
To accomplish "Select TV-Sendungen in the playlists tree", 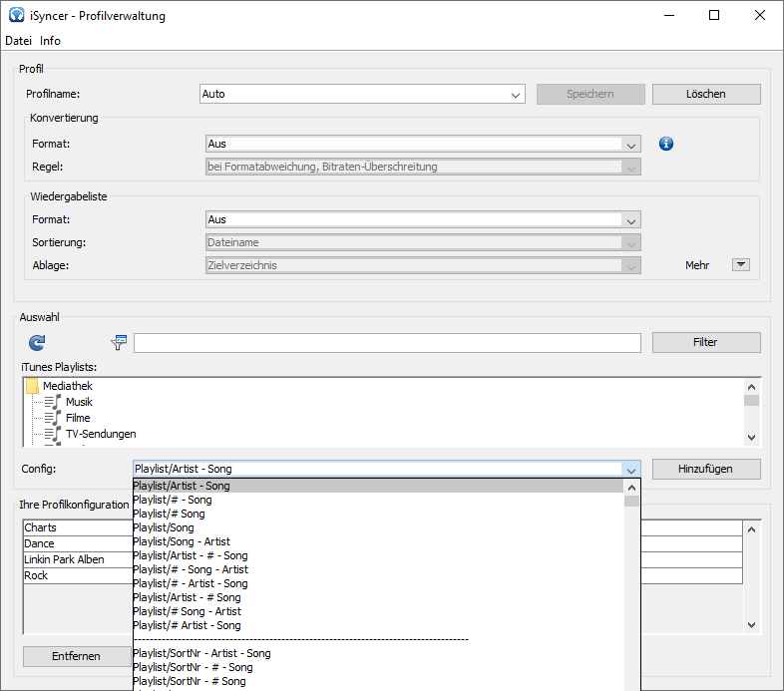I will click(101, 434).
